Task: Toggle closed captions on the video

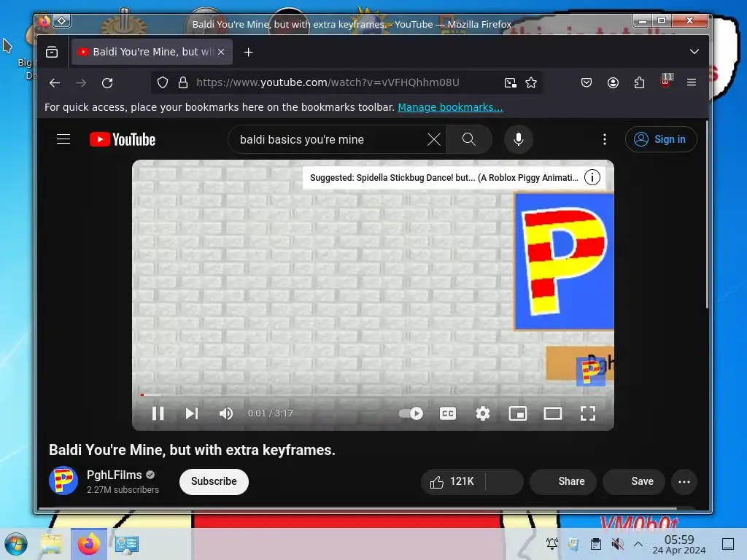Action: (x=448, y=413)
